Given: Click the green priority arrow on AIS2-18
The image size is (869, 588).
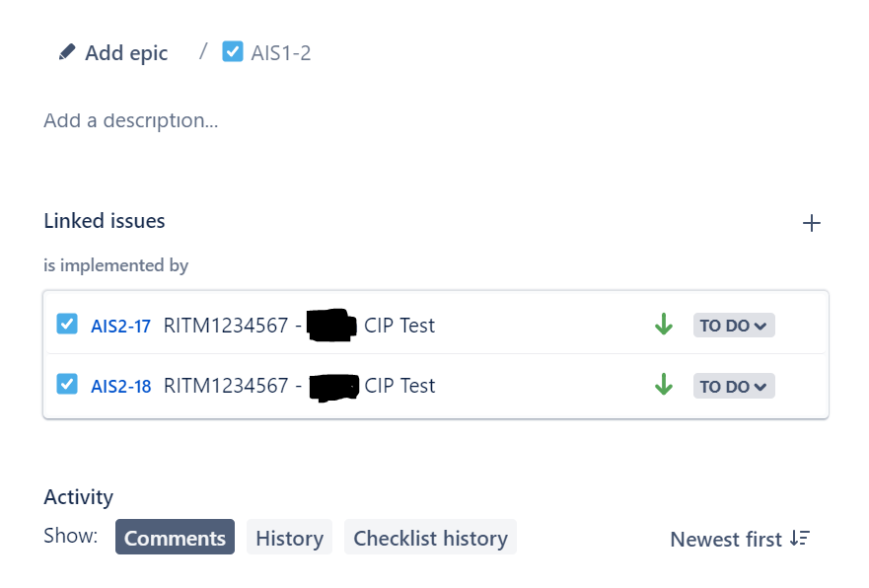Looking at the screenshot, I should pos(663,384).
